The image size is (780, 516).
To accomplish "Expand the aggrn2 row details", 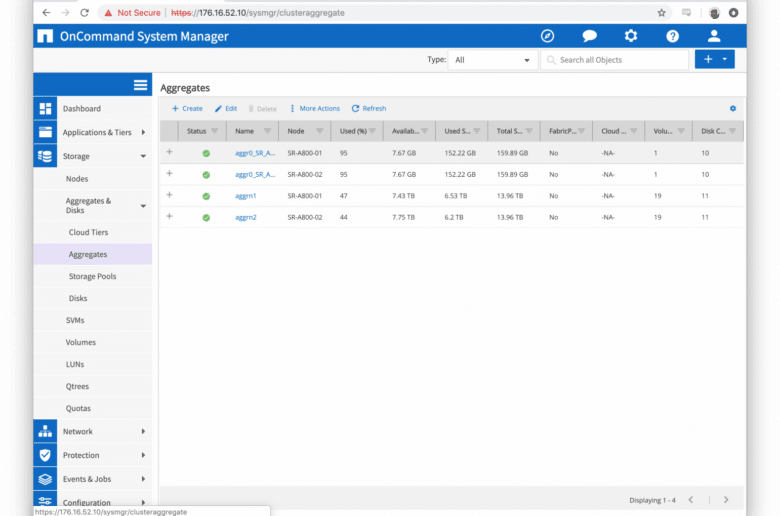I will (169, 216).
